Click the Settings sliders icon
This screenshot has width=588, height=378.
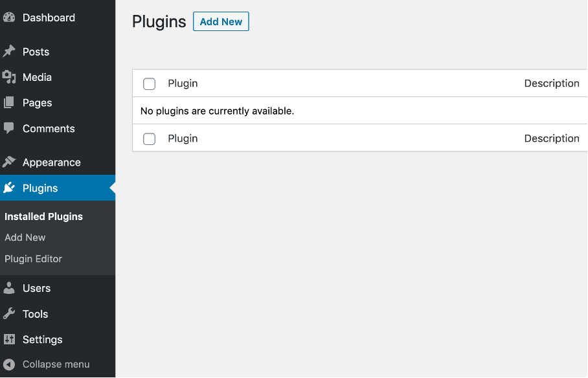(9, 339)
